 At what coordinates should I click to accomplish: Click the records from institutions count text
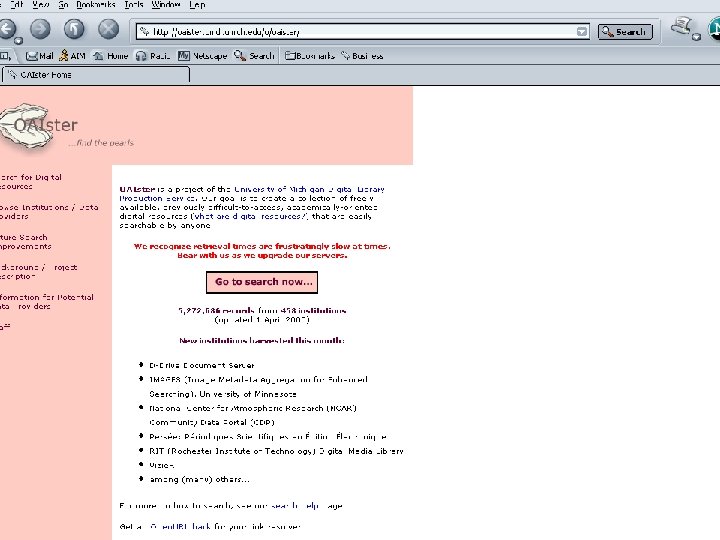(x=262, y=311)
